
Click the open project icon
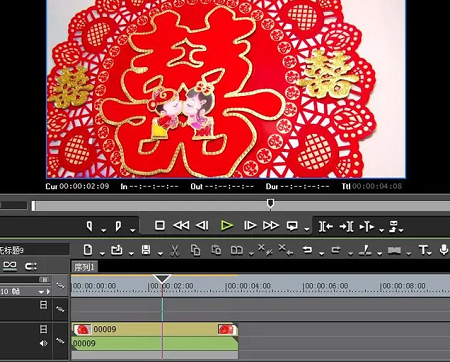point(116,250)
